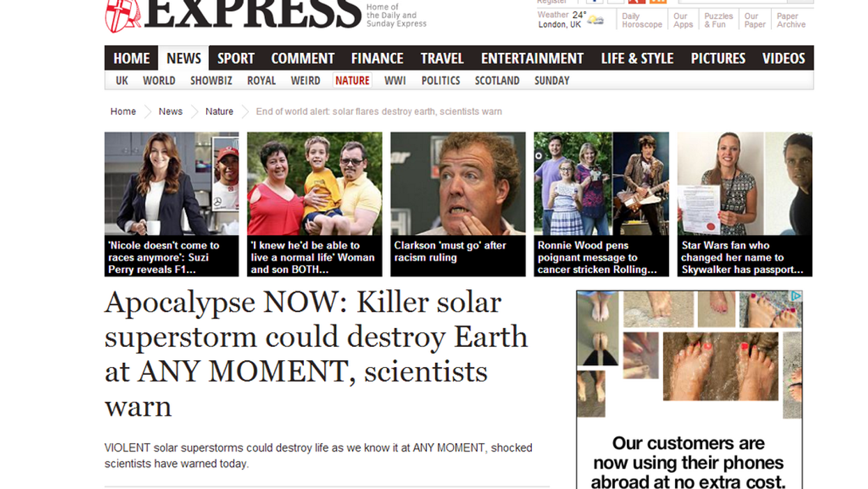Open the Suzi Perry F1 story thumbnail
Image resolution: width=868 pixels, height=489 pixels.
(172, 184)
